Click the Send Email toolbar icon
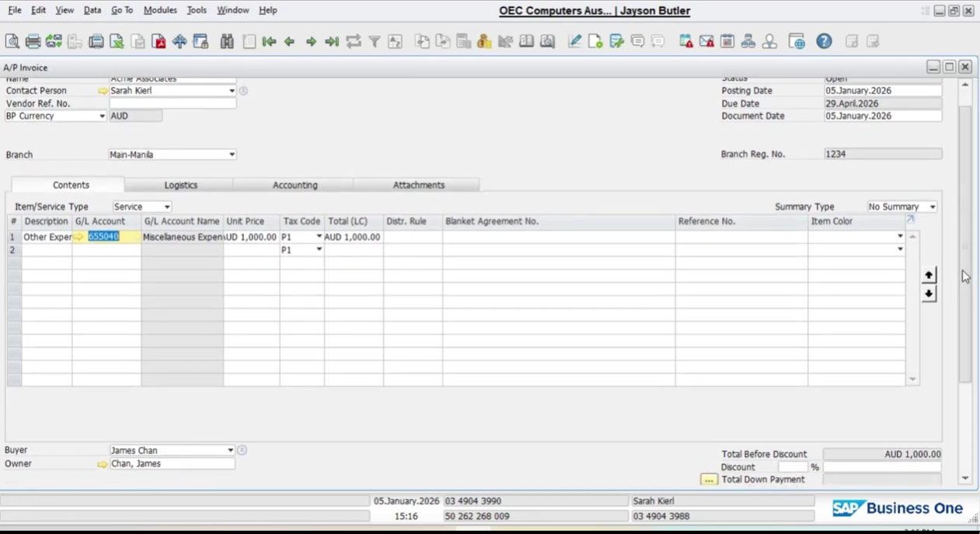 [54, 41]
